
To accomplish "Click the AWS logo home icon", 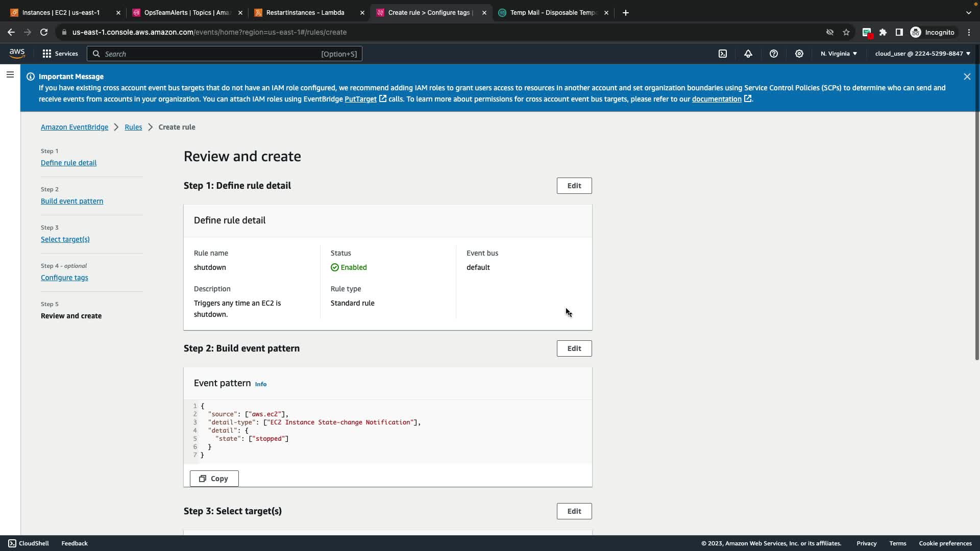I will coord(17,54).
